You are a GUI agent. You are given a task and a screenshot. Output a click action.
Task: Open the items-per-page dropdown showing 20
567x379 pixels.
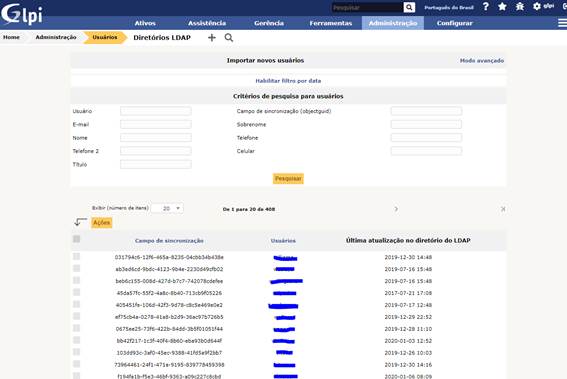point(167,208)
